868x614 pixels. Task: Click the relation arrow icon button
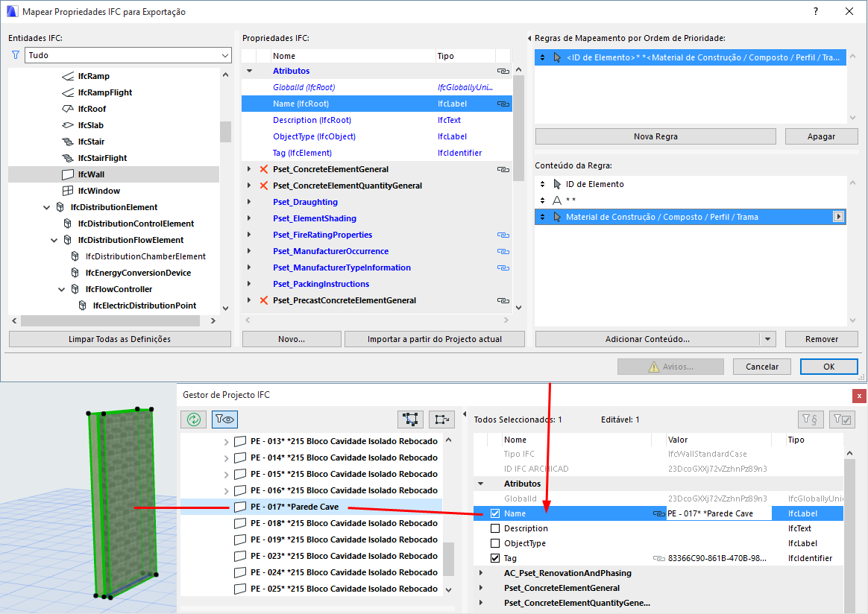click(x=441, y=420)
